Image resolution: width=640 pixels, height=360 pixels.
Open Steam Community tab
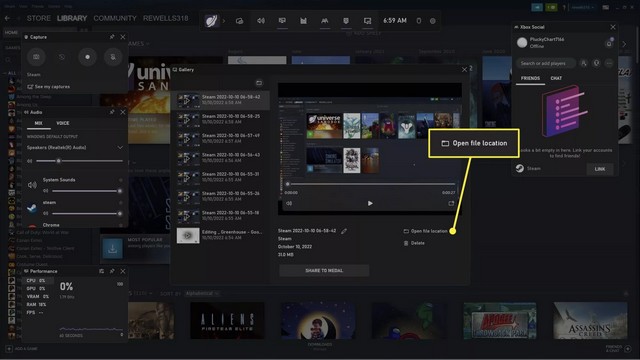pos(115,18)
